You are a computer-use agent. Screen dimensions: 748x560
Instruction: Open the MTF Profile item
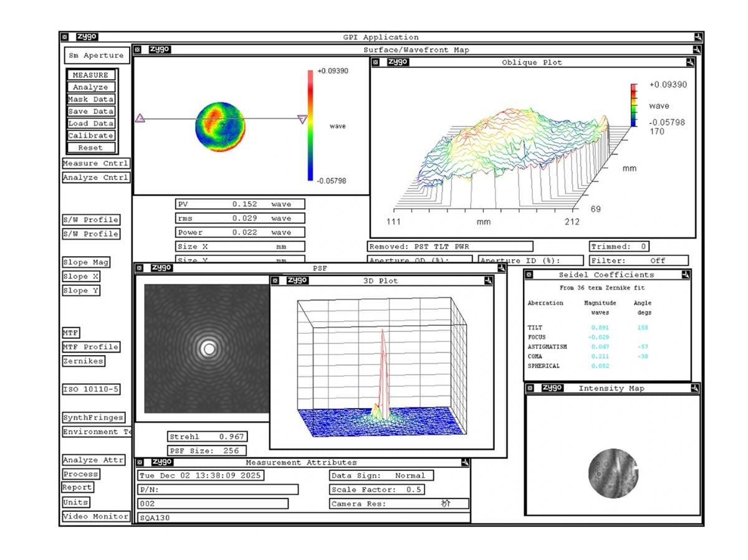click(x=90, y=347)
